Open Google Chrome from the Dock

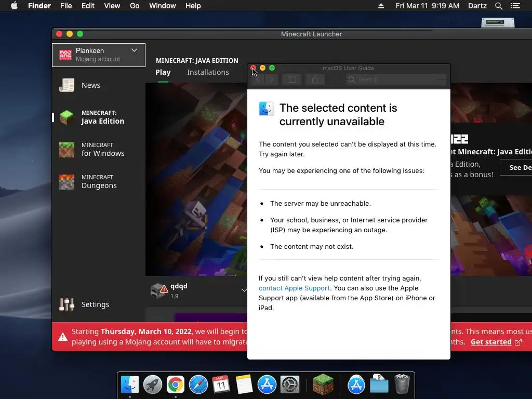[x=176, y=385]
